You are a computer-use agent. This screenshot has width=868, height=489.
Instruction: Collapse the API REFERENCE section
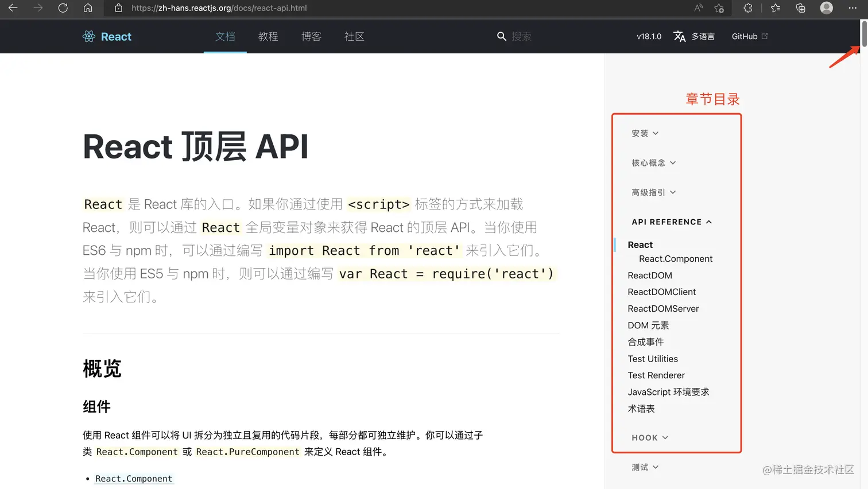[672, 222]
